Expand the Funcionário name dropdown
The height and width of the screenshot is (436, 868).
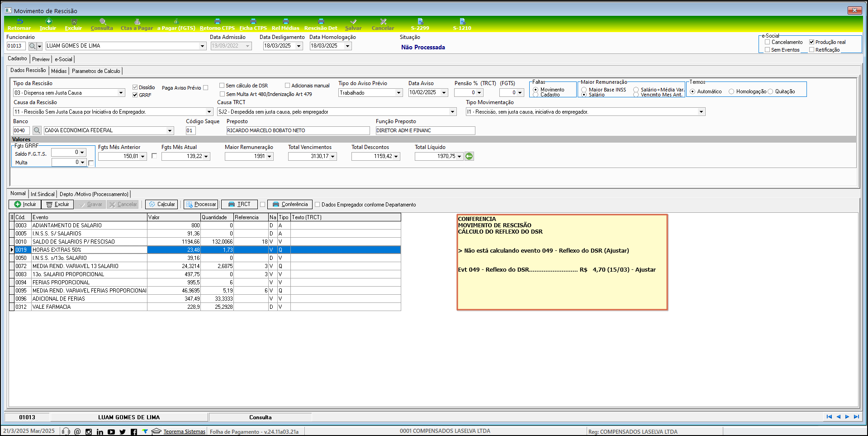pos(202,46)
